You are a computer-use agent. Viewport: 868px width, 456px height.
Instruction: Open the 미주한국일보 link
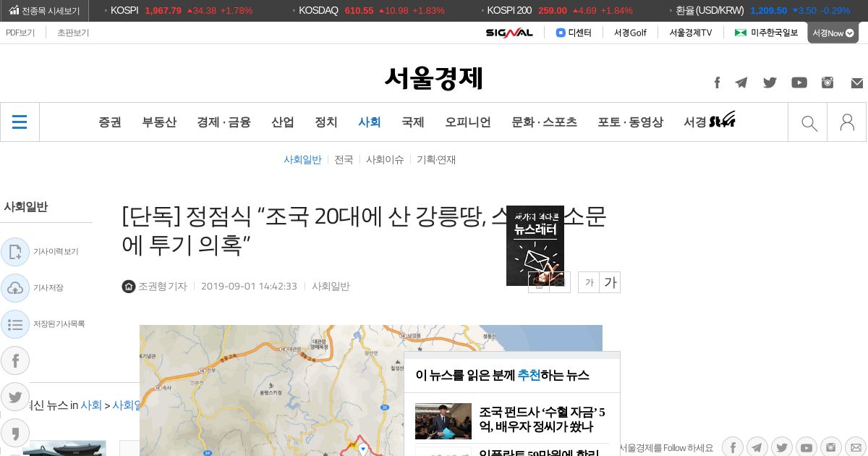tap(766, 33)
